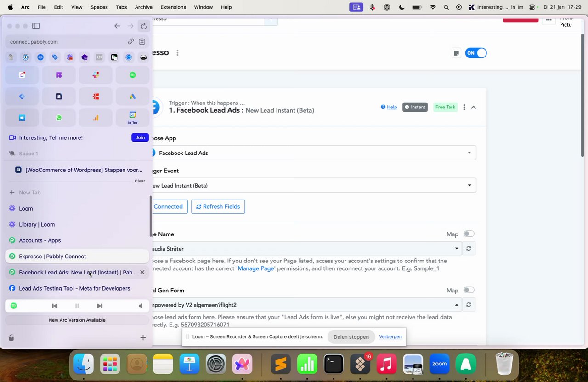The image size is (588, 382).
Task: Pause the Spotify mini player
Action: (77, 306)
